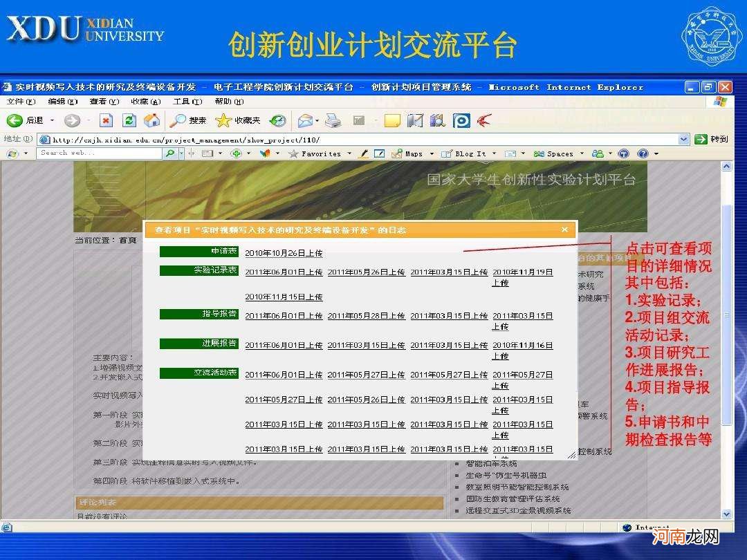Open the Search panel via the magnifier icon
The width and height of the screenshot is (747, 560).
point(178,119)
